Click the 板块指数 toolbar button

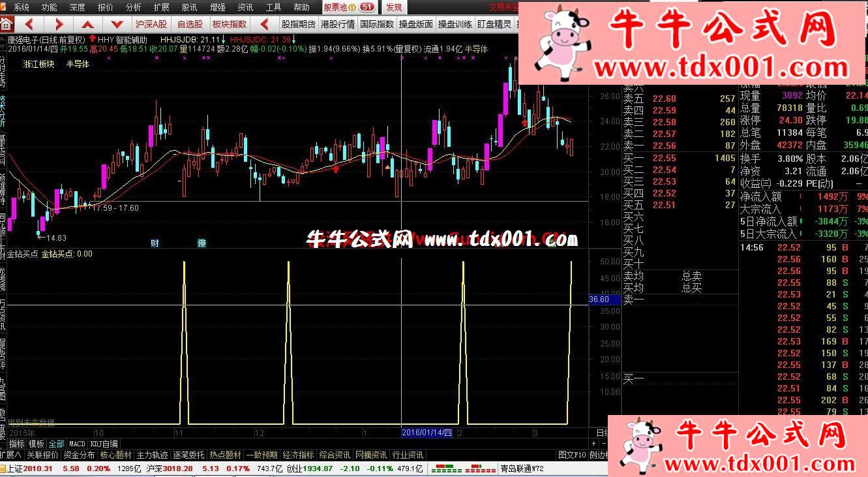tap(229, 24)
